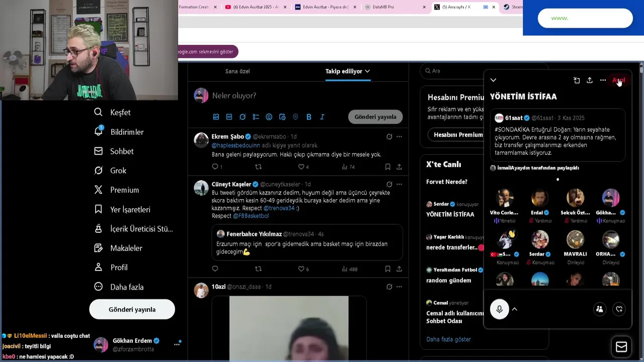This screenshot has width=644, height=362.
Task: Share the Space via upload icon
Action: [590, 80]
